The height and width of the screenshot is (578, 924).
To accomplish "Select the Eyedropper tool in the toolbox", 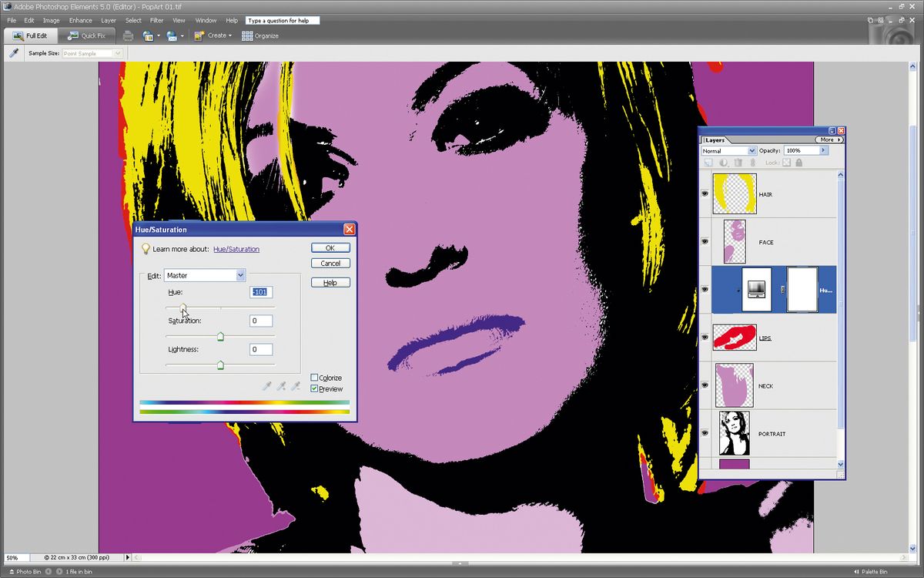I will pyautogui.click(x=13, y=52).
